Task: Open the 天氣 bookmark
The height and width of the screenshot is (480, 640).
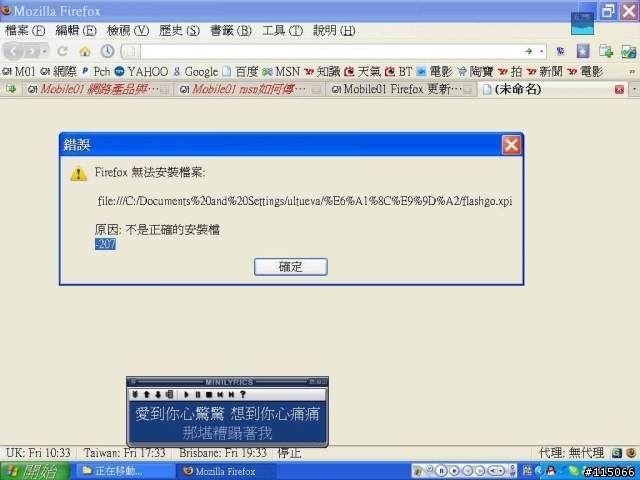Action: click(x=362, y=72)
